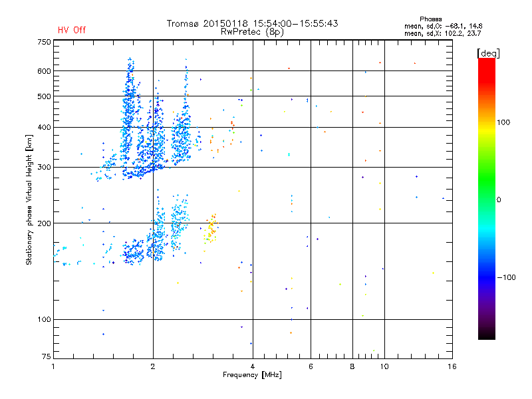
Task: Click y-axis label '100'
Action: click(44, 320)
